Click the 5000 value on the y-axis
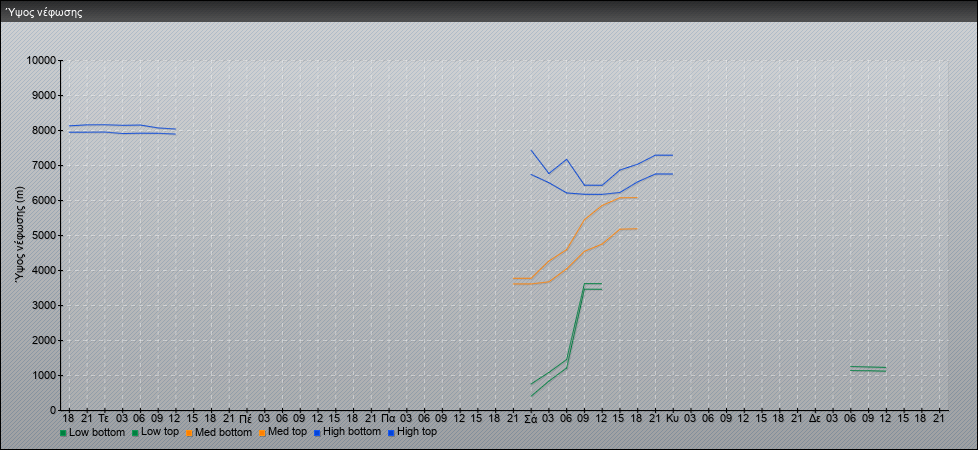Screen dimensions: 978x450 [x=44, y=235]
